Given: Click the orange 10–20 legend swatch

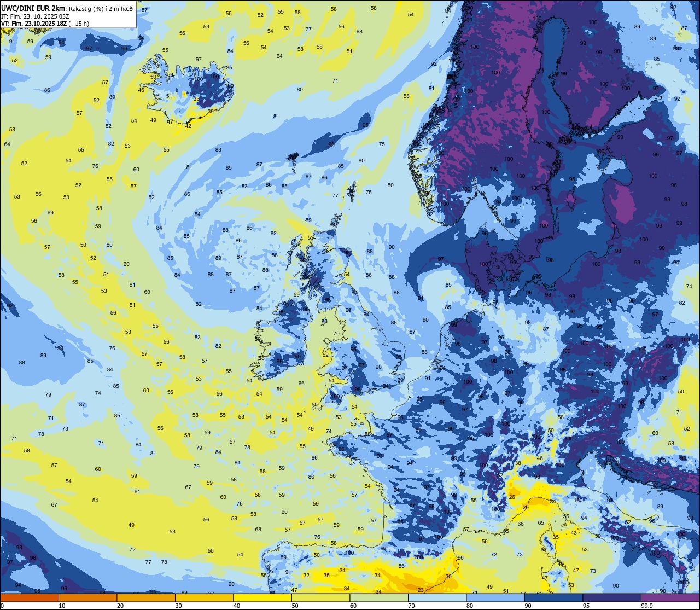Looking at the screenshot, I should click(87, 598).
